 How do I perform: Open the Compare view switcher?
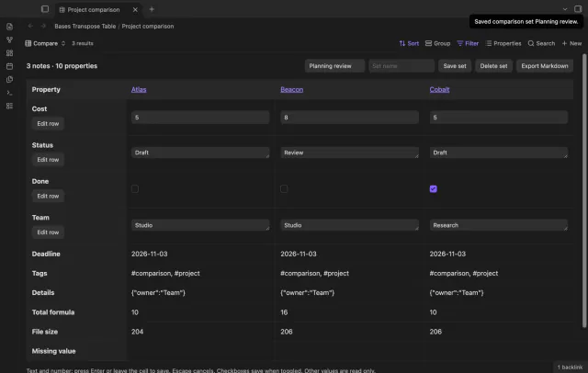click(45, 43)
